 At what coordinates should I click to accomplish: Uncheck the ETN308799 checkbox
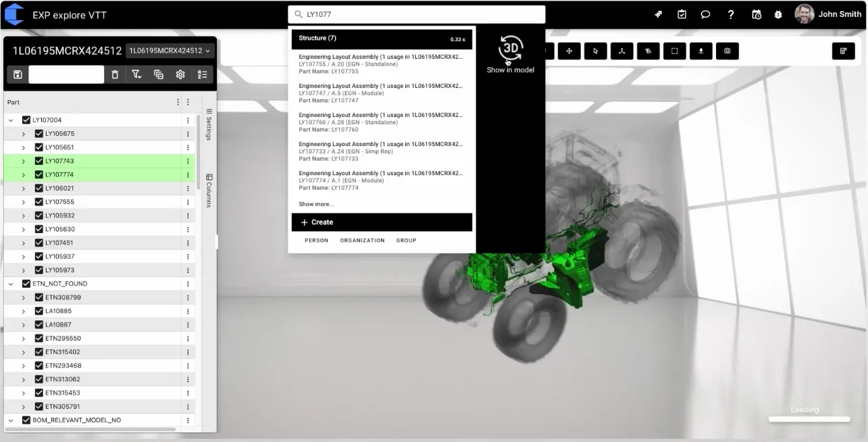click(x=39, y=297)
